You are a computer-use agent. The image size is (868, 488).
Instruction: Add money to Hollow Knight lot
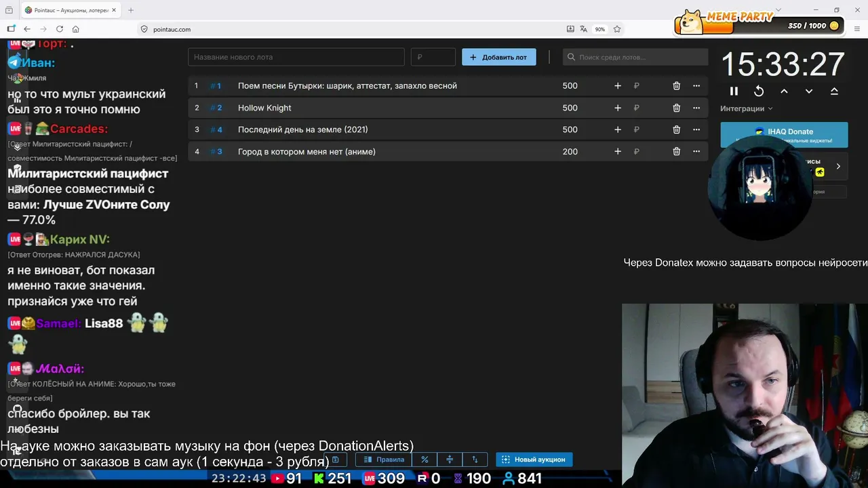coord(617,108)
